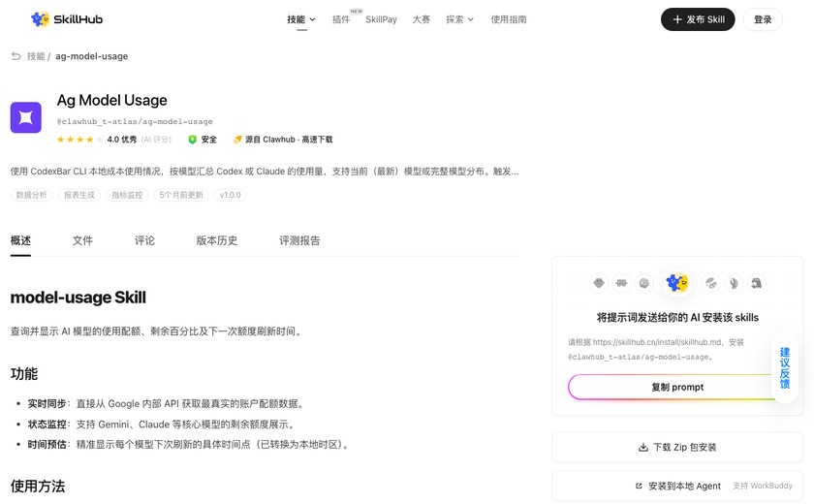This screenshot has width=814, height=504.
Task: Click the rocket icon beside 源自 Clawhub
Action: pos(237,140)
